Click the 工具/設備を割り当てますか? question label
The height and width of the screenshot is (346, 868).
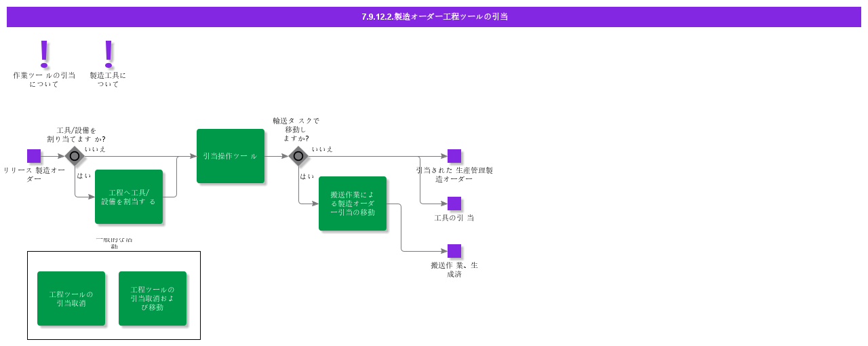pyautogui.click(x=76, y=134)
